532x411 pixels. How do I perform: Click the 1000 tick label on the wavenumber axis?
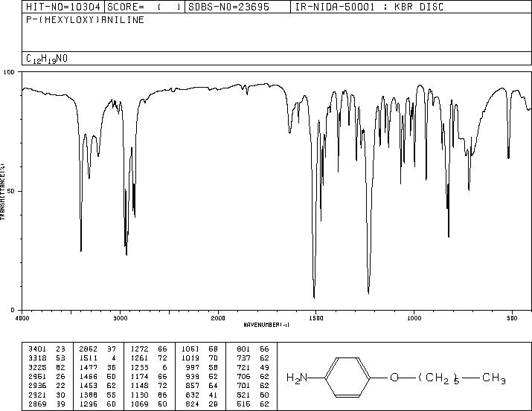[414, 318]
